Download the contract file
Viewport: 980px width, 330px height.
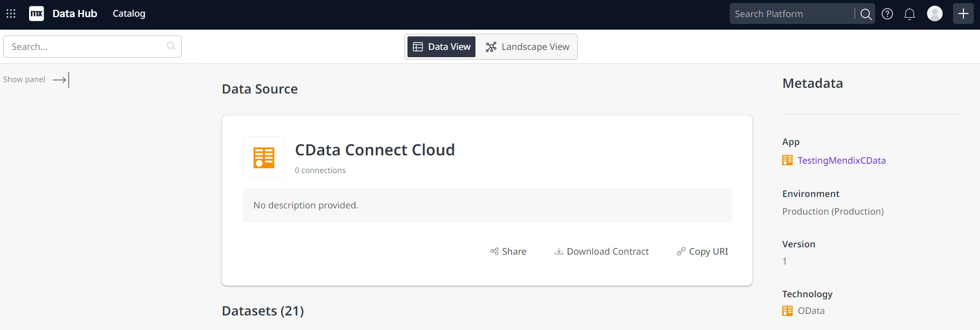pyautogui.click(x=602, y=252)
